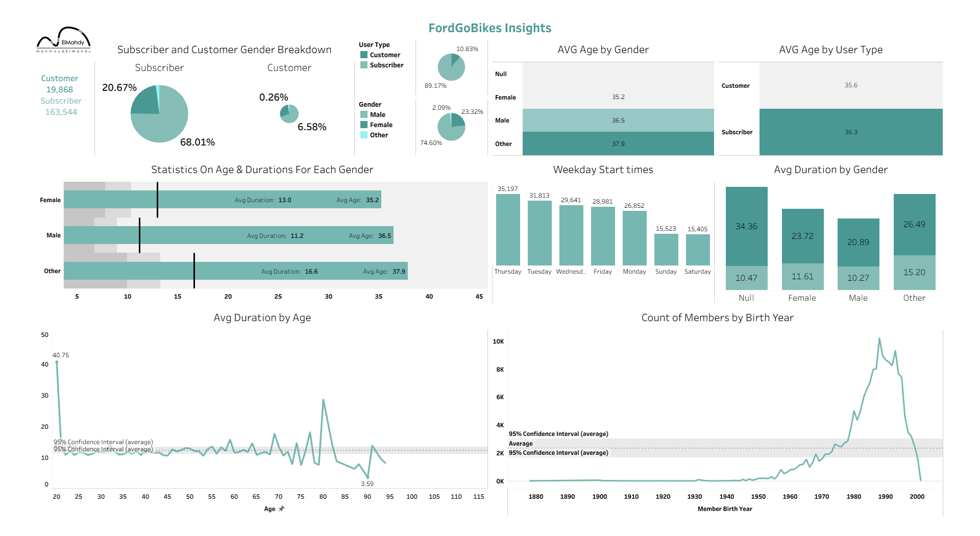The height and width of the screenshot is (536, 980).
Task: Select the Other bar with Avg Age 37.9
Action: click(x=236, y=271)
